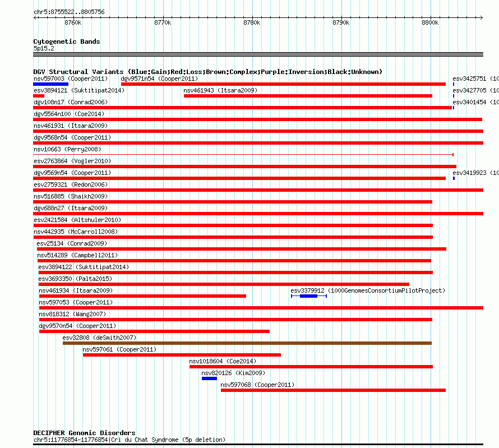Viewport: 499px width, 448px height.
Task: Click the dgv108n17 (Conrad2006) label
Action: (x=71, y=102)
